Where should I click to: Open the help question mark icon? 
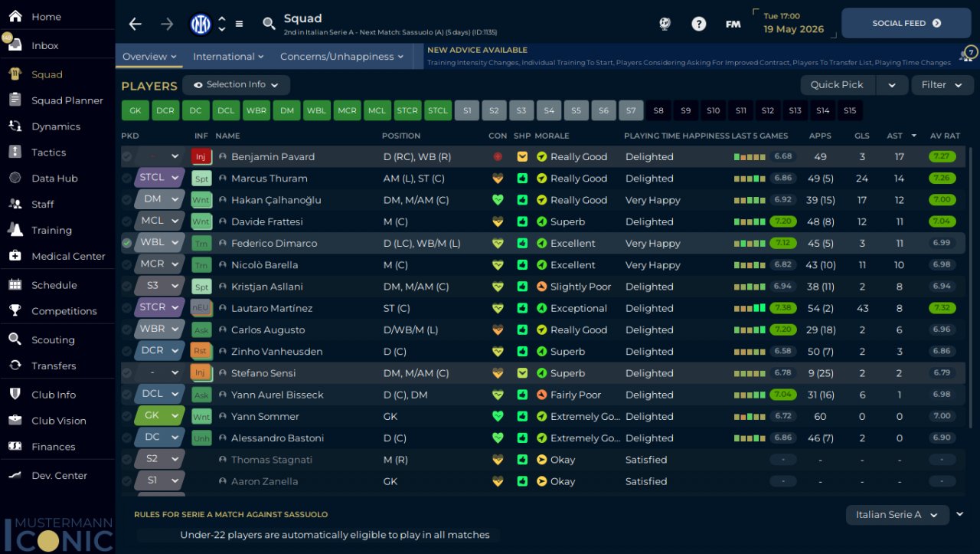click(698, 24)
